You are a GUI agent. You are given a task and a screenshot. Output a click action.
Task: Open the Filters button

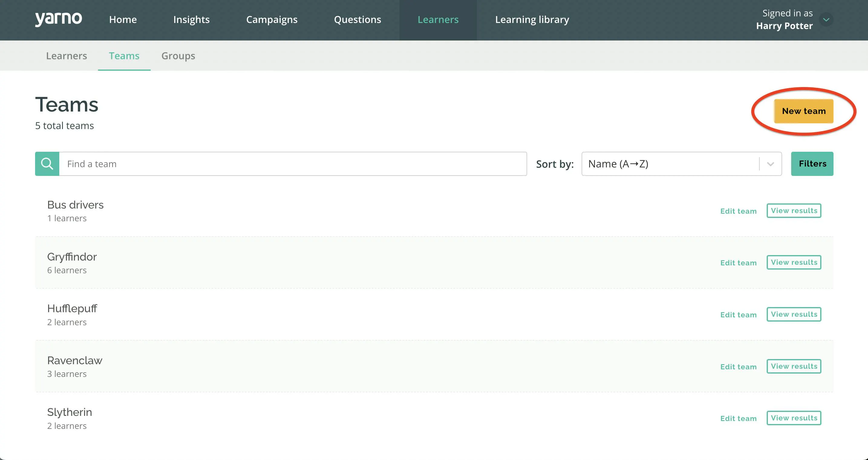(812, 164)
